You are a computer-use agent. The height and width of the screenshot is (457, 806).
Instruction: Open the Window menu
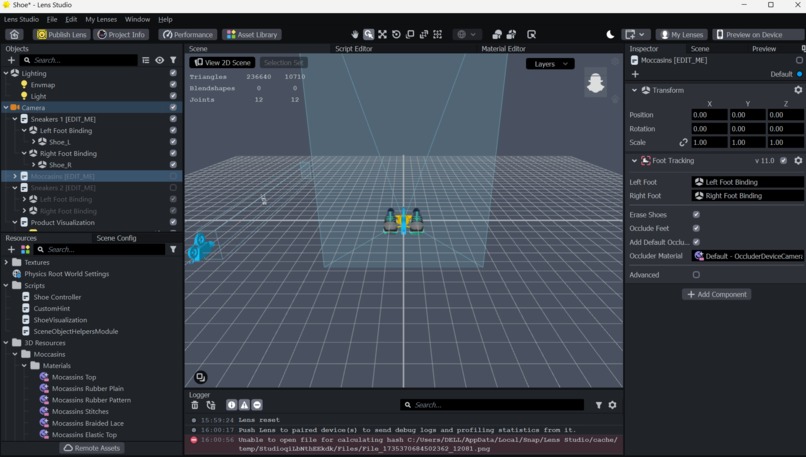137,20
